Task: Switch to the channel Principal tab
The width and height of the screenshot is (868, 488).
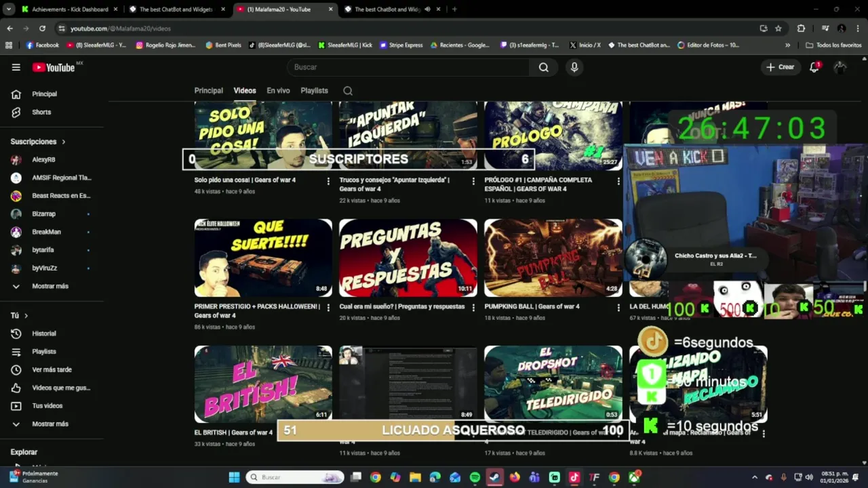Action: click(209, 91)
